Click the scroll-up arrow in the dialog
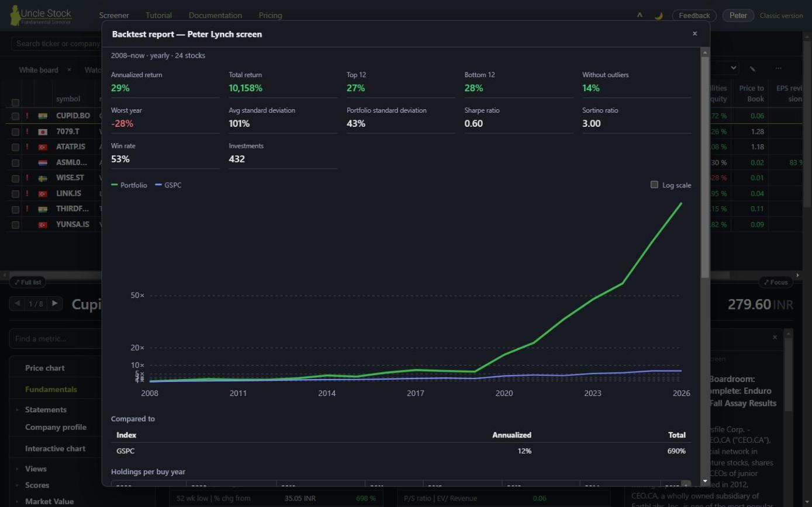 click(x=705, y=51)
